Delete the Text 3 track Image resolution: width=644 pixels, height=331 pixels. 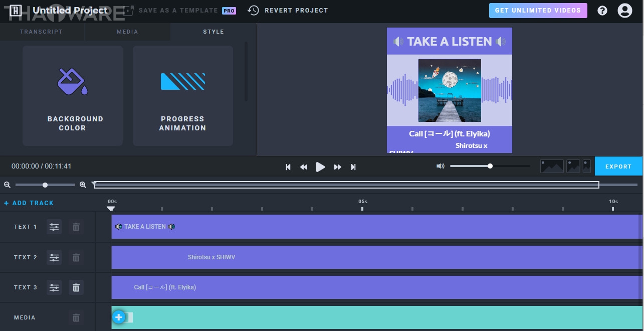pyautogui.click(x=76, y=287)
